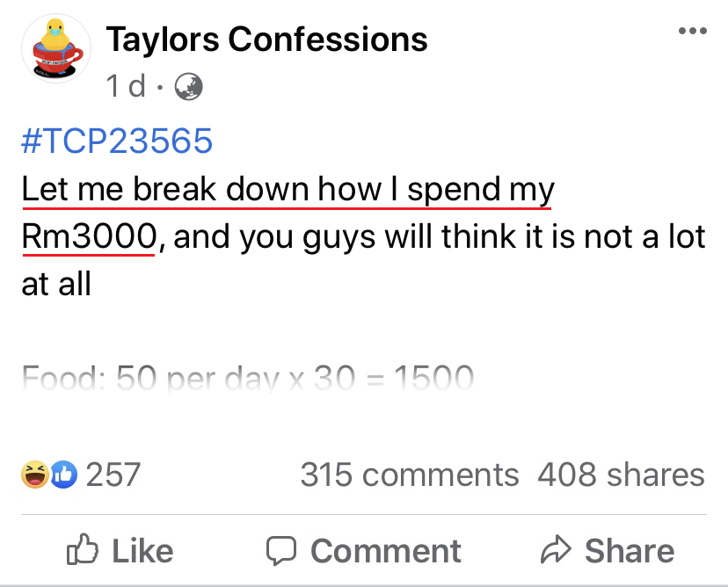The width and height of the screenshot is (728, 587).
Task: Open the three-dot post options menu
Action: click(x=693, y=32)
